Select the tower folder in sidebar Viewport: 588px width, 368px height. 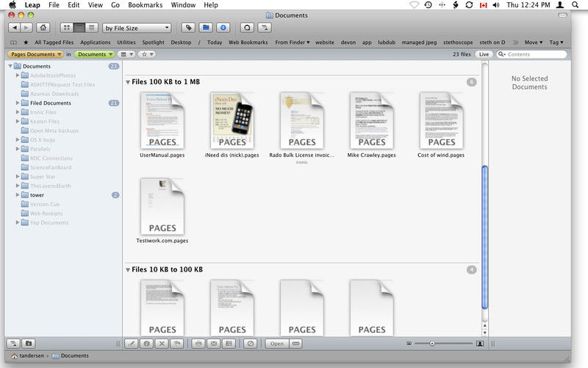pyautogui.click(x=37, y=195)
